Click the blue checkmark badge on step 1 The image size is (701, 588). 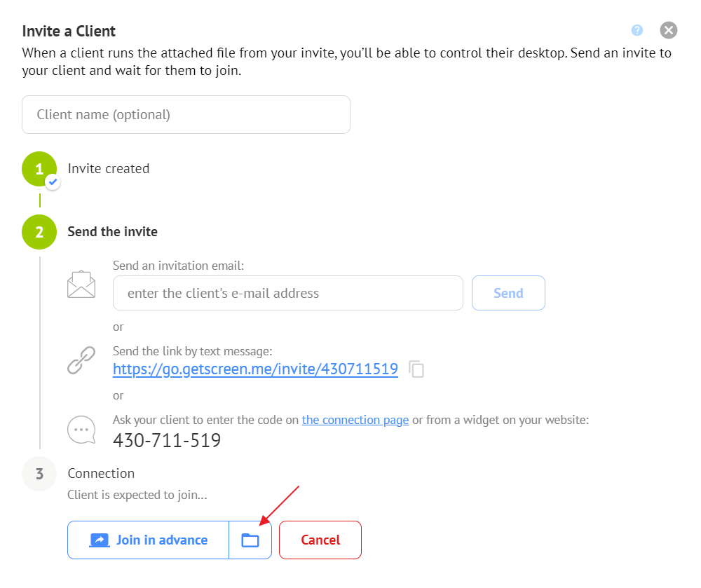53,182
